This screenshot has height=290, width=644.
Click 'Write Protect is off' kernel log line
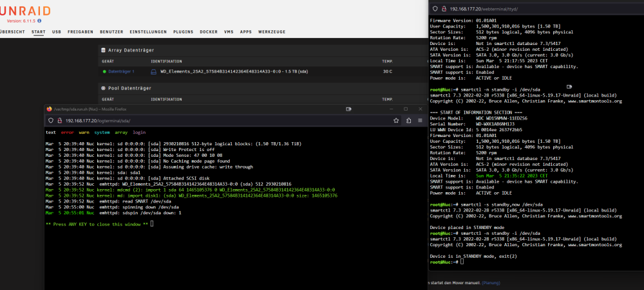130,150
